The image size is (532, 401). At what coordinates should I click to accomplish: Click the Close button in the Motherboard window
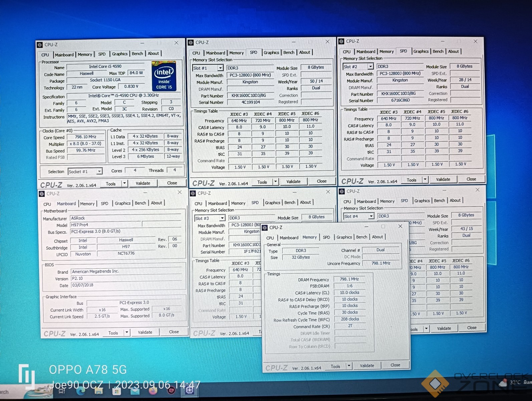tap(174, 332)
